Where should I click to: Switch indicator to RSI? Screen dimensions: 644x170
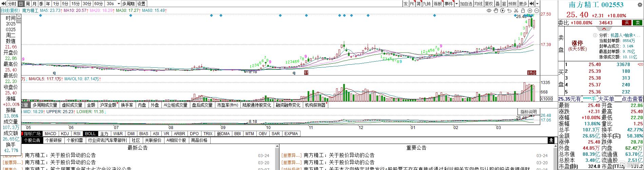point(77,133)
